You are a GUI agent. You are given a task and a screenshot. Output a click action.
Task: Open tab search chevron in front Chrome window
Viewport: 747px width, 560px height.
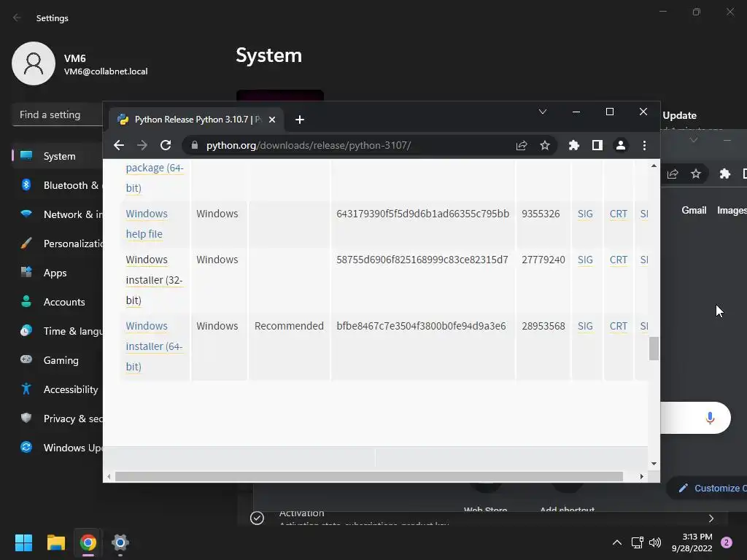click(x=543, y=112)
